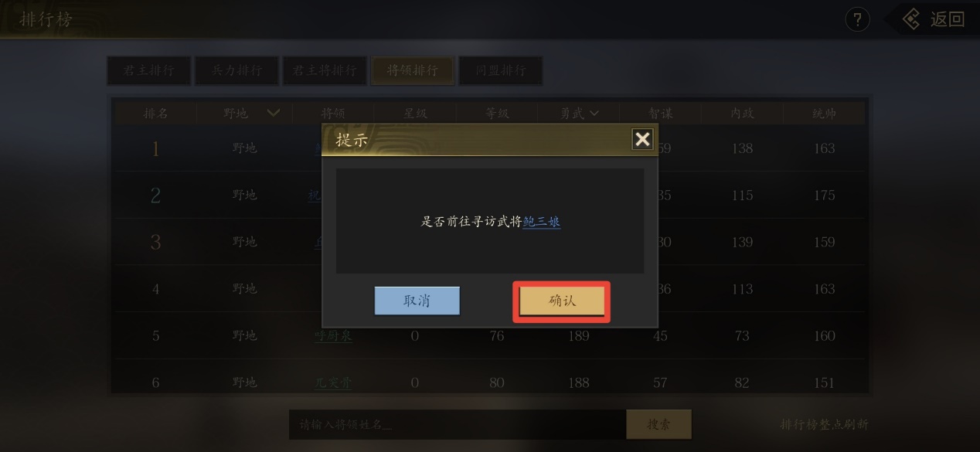Select the 将领排行 tab
The image size is (980, 452).
(x=413, y=70)
